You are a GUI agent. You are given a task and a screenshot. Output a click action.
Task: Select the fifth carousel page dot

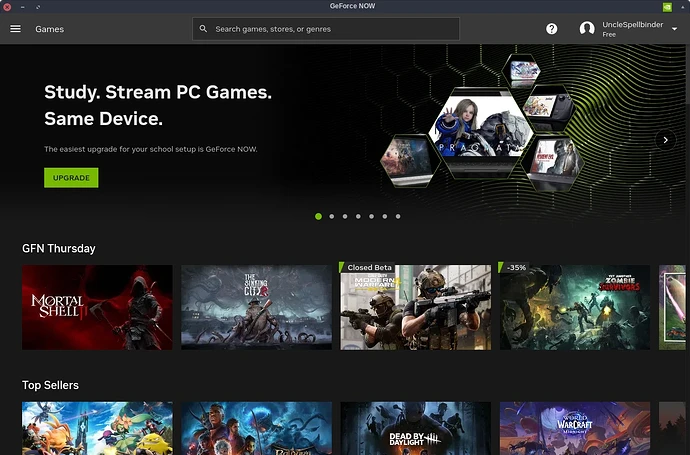tap(371, 216)
